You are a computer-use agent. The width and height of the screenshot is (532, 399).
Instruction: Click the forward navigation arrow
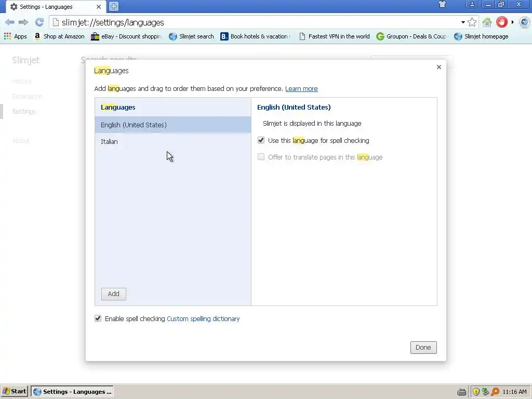point(23,22)
